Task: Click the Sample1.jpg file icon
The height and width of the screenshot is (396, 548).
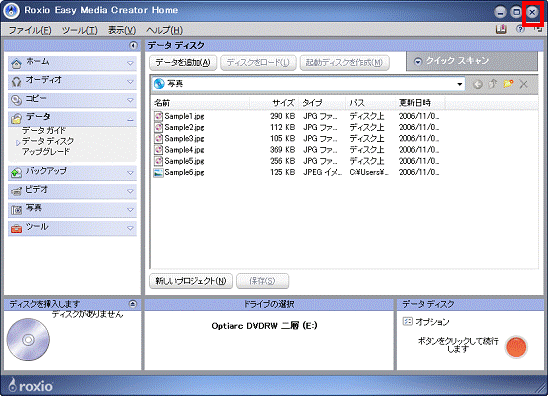Action: click(x=158, y=116)
